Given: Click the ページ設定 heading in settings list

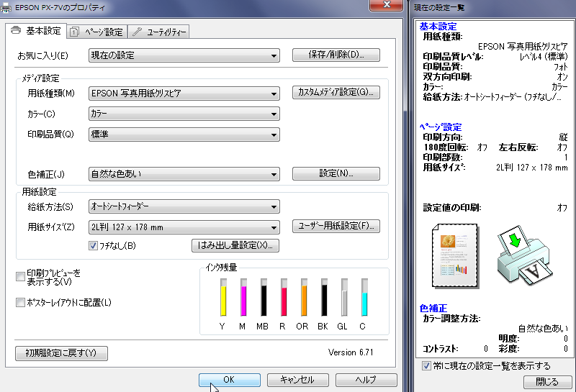Looking at the screenshot, I should 441,127.
